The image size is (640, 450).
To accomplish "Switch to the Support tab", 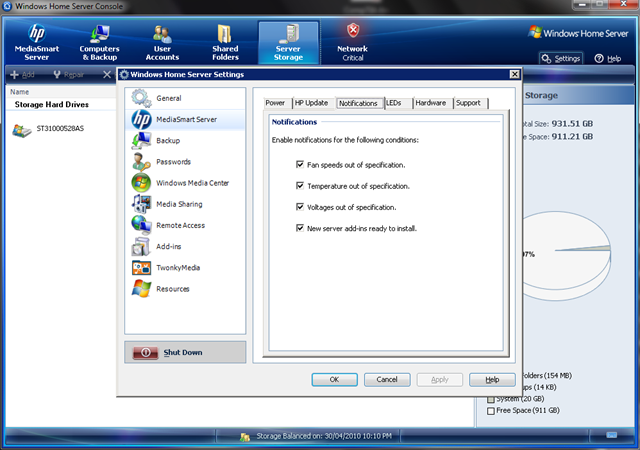I will (469, 103).
